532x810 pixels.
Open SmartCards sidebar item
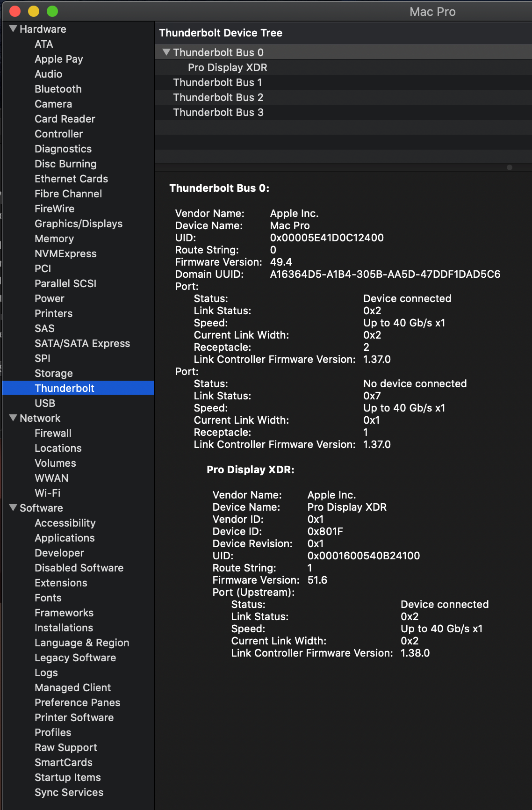pyautogui.click(x=63, y=762)
